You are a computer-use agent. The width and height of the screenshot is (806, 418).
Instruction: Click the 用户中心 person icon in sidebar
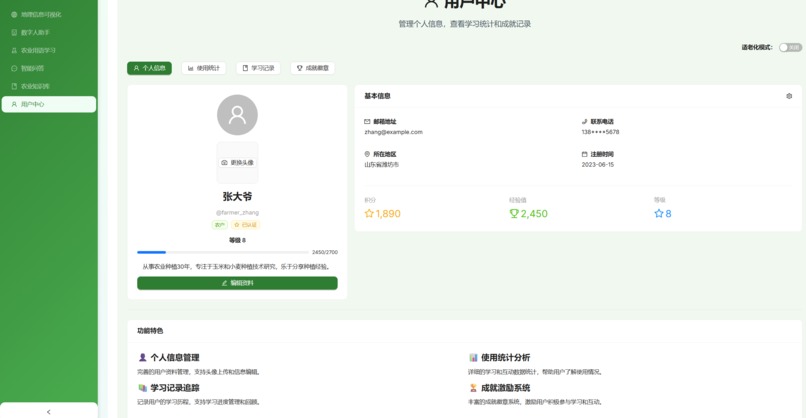point(14,104)
